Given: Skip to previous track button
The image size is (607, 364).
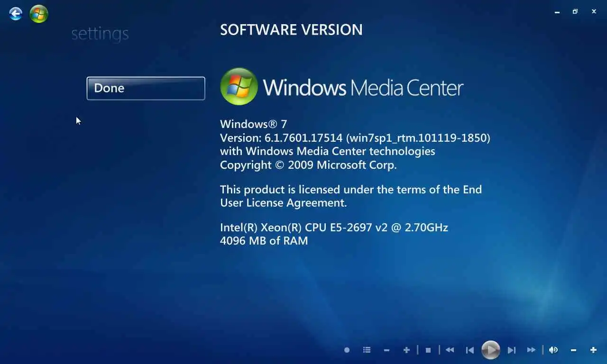Looking at the screenshot, I should coord(470,350).
